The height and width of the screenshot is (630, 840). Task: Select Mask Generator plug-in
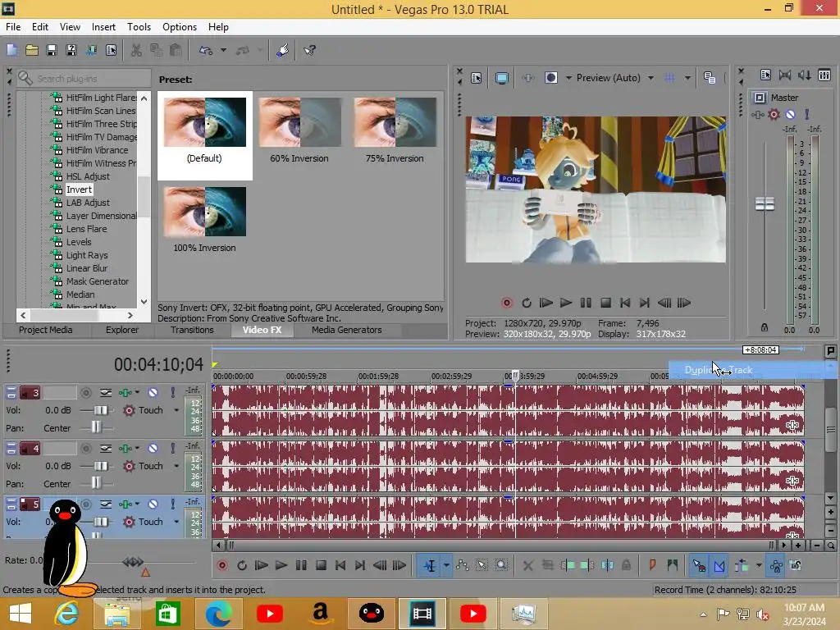tap(97, 281)
